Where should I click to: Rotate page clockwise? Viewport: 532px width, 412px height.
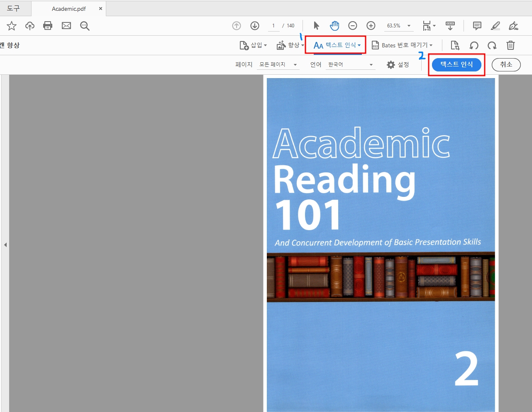click(x=492, y=45)
